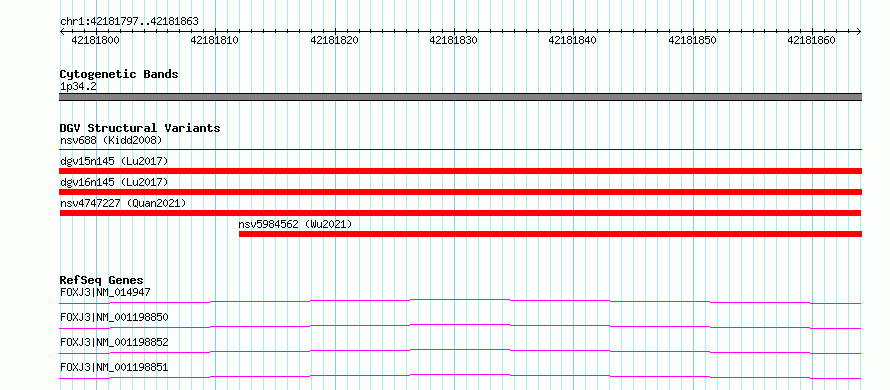Click the magenta line under FOXJ3|NM_001198850
This screenshot has height=390, width=890.
click(460, 326)
